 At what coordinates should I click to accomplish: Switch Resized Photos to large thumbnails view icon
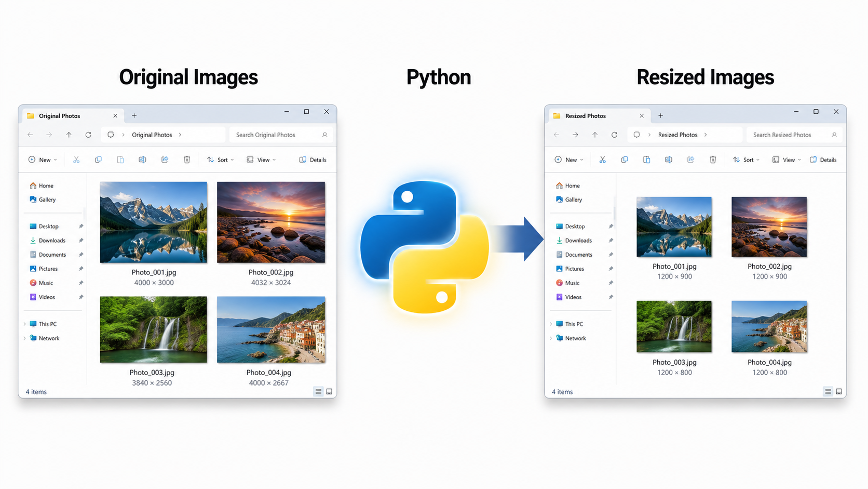click(839, 391)
